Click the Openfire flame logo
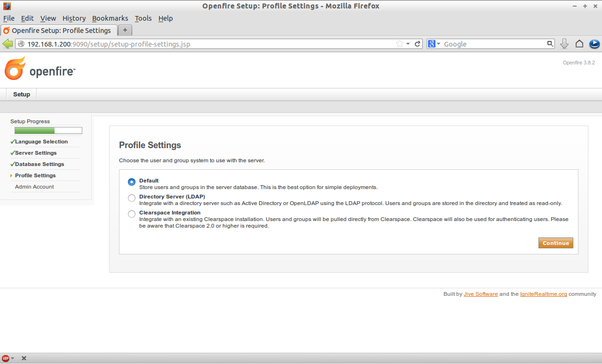The width and height of the screenshot is (602, 364). pyautogui.click(x=15, y=68)
